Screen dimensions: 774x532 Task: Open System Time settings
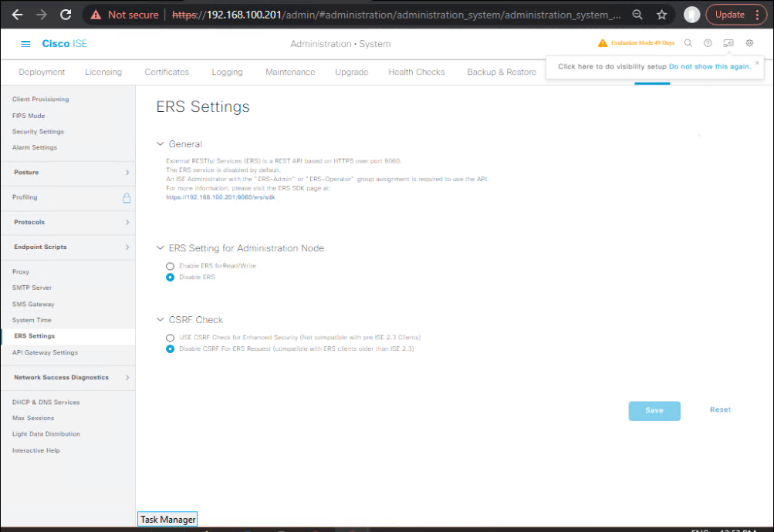(x=32, y=320)
